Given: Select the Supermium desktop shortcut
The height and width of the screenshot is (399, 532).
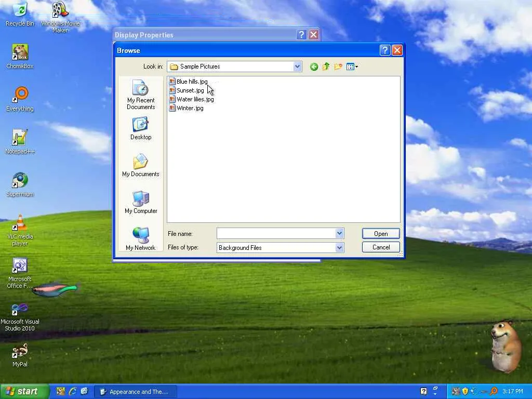Looking at the screenshot, I should click(x=20, y=184).
